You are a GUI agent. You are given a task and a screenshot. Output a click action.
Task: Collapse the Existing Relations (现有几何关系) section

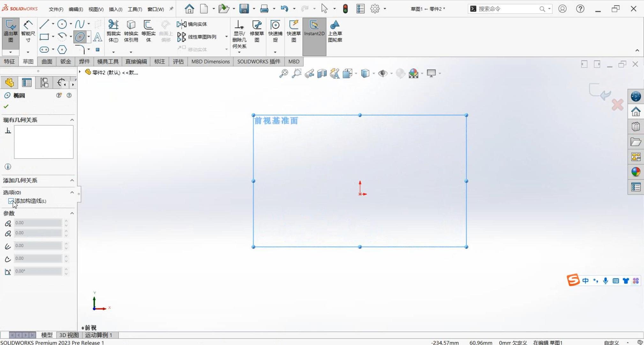pyautogui.click(x=72, y=120)
